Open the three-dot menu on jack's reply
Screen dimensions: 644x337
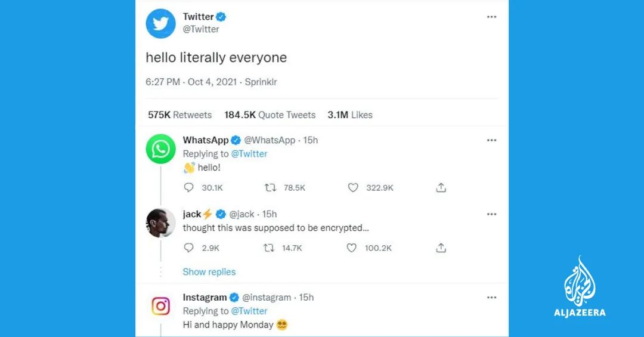click(491, 214)
